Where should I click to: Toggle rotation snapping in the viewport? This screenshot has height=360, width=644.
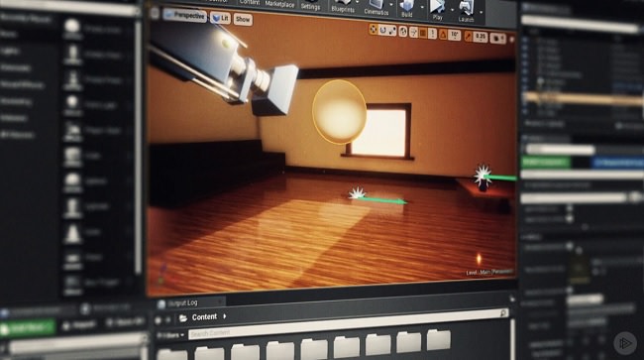coord(443,35)
